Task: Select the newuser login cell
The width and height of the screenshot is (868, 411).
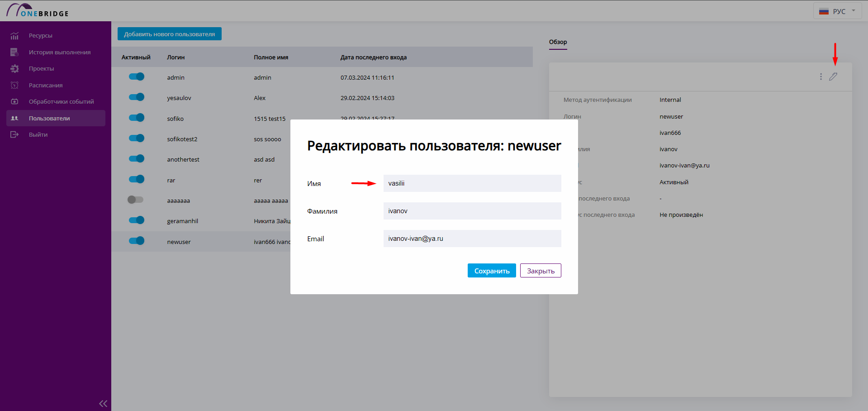Action: point(179,242)
